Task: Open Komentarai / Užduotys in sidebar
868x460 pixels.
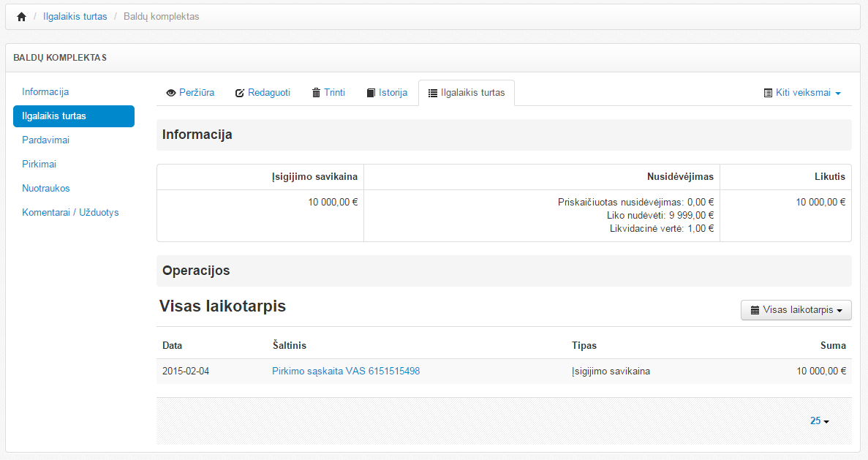Action: click(70, 212)
